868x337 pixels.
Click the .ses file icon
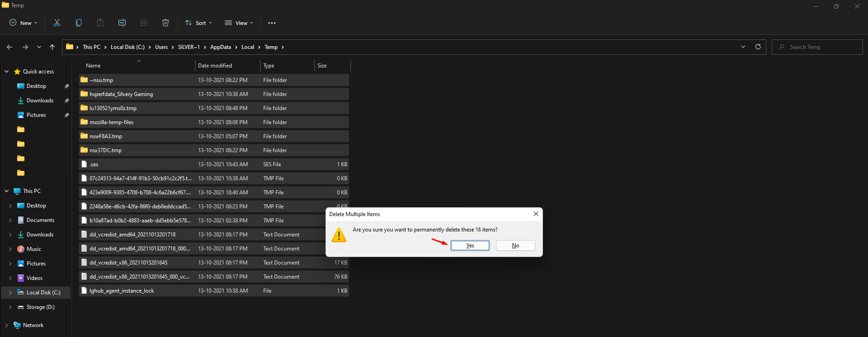[x=84, y=164]
